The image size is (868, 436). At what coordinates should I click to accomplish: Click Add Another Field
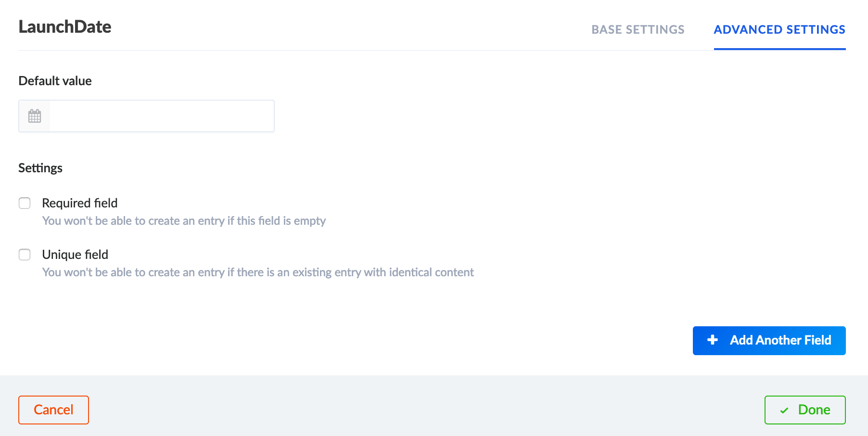click(769, 340)
